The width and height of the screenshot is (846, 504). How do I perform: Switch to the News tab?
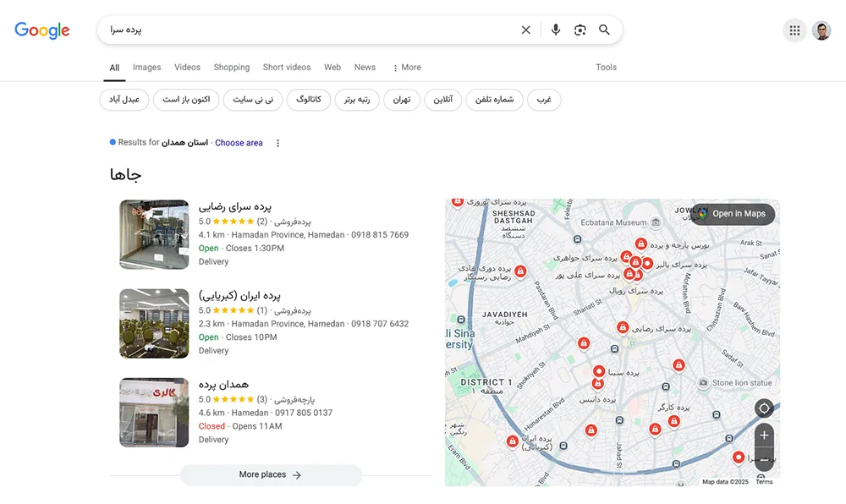[x=365, y=68]
